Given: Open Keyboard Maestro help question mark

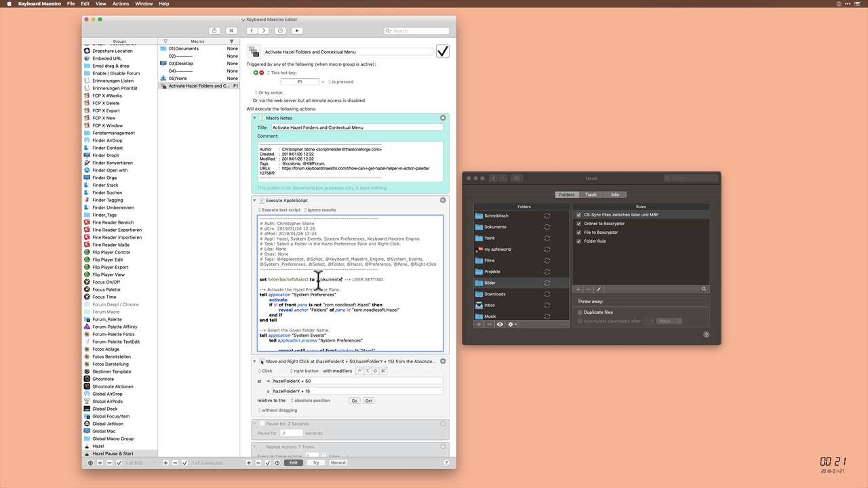Looking at the screenshot, I should [x=446, y=463].
